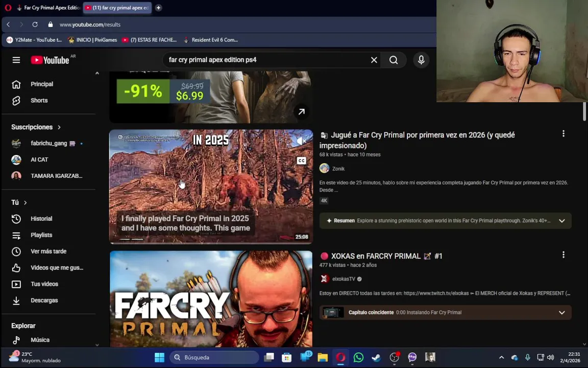Open the ad's external link arrow icon
This screenshot has height=368, width=588.
302,111
